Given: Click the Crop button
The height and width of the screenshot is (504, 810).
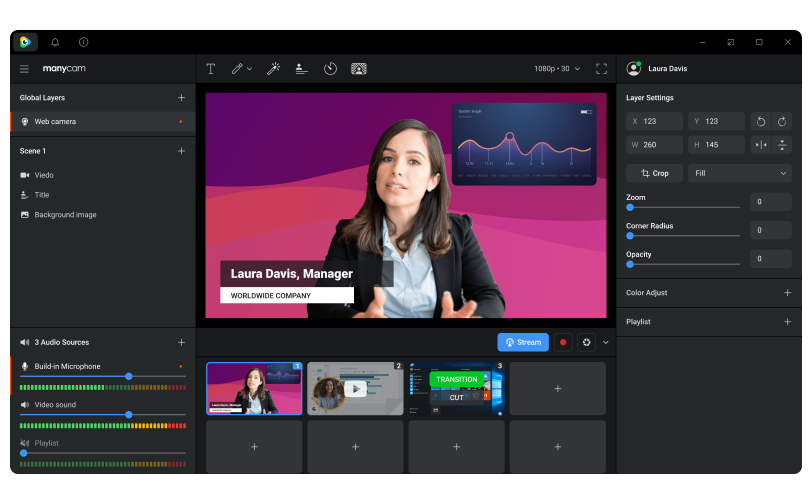Looking at the screenshot, I should pyautogui.click(x=655, y=173).
